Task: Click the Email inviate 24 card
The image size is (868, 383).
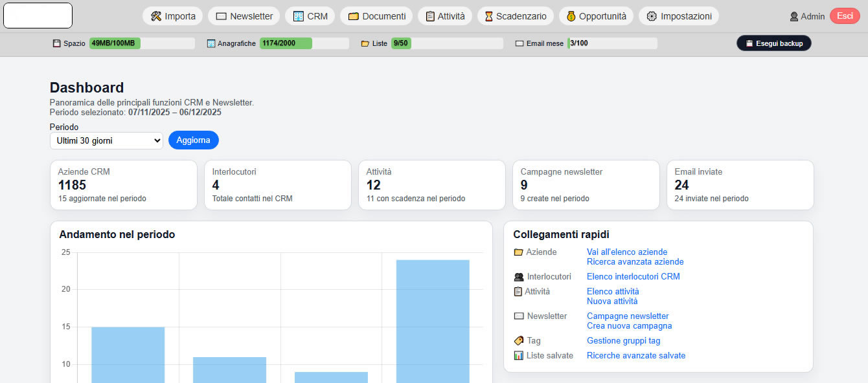Action: click(740, 185)
